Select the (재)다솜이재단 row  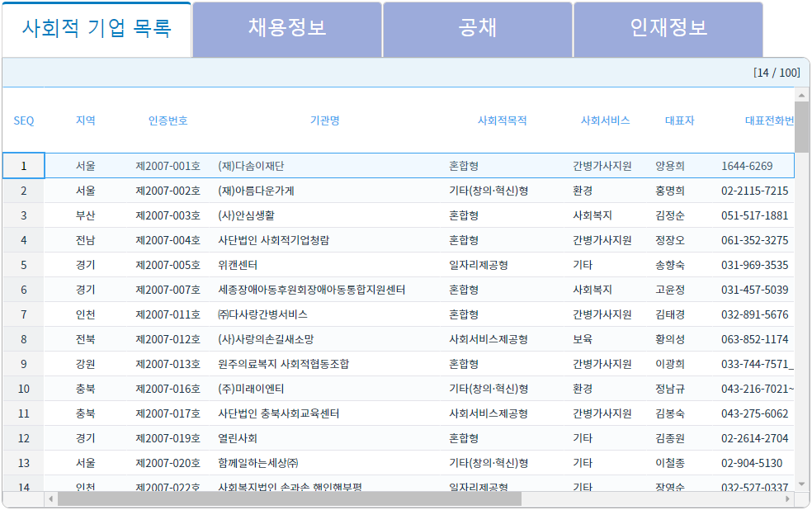coord(251,166)
